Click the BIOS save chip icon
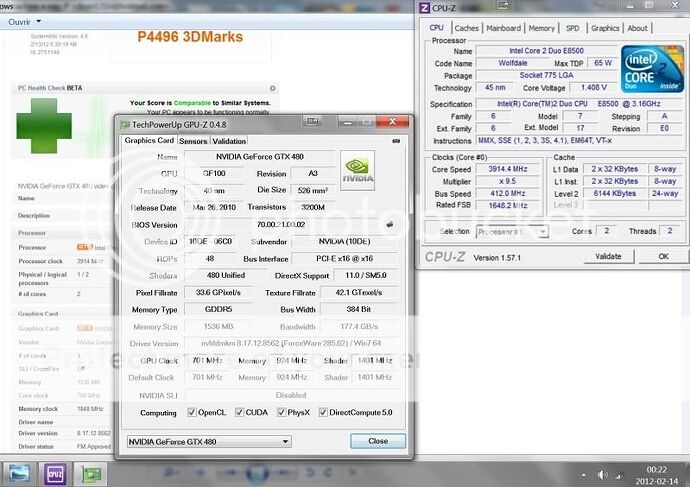The image size is (690, 487). [x=389, y=224]
